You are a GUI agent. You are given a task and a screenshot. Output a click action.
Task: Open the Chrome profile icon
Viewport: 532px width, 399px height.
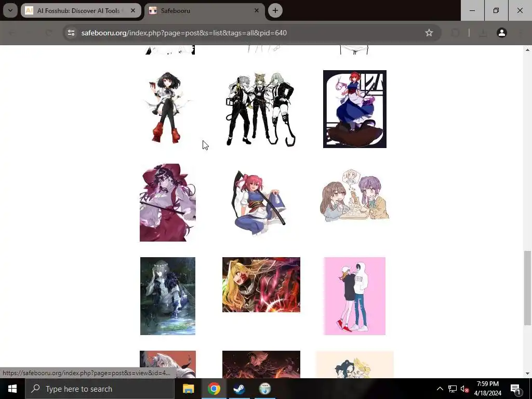pos(501,33)
